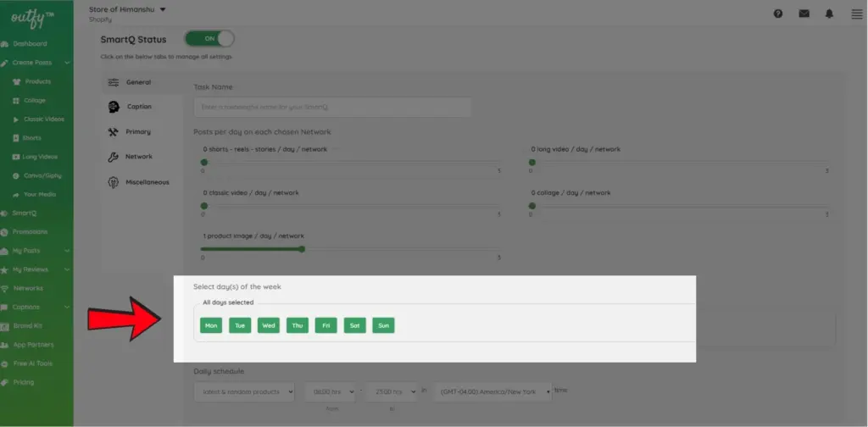Open the Miscellaneous settings tab
Image resolution: width=868 pixels, height=427 pixels.
pyautogui.click(x=147, y=182)
